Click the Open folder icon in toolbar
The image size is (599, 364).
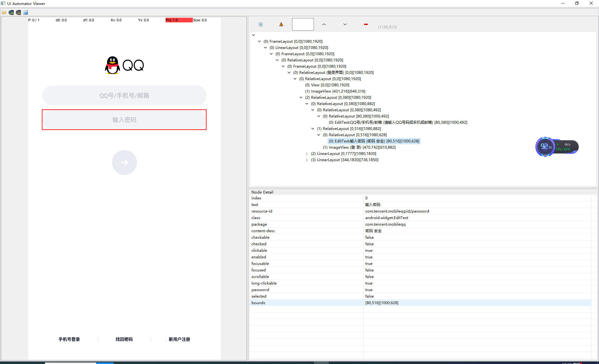pyautogui.click(x=4, y=12)
